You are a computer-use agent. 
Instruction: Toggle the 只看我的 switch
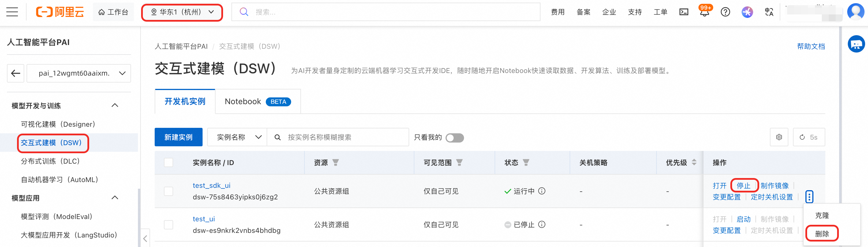(x=454, y=138)
